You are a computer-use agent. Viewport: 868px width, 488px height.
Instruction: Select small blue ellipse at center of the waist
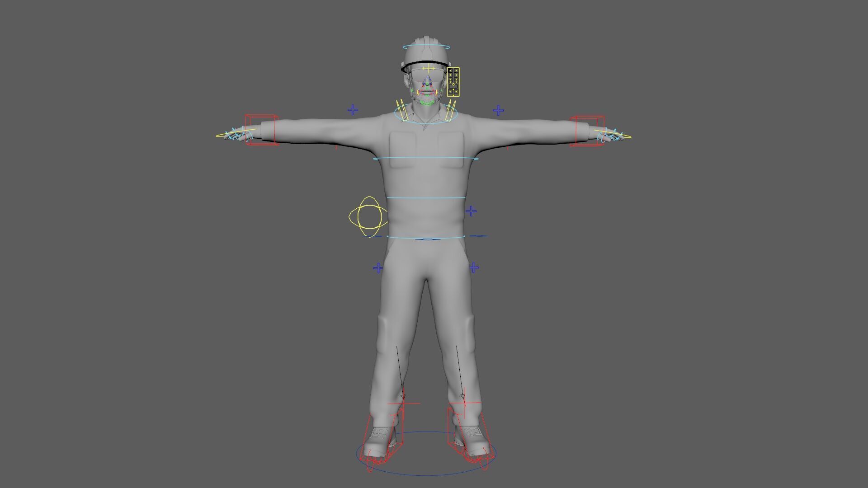point(427,239)
